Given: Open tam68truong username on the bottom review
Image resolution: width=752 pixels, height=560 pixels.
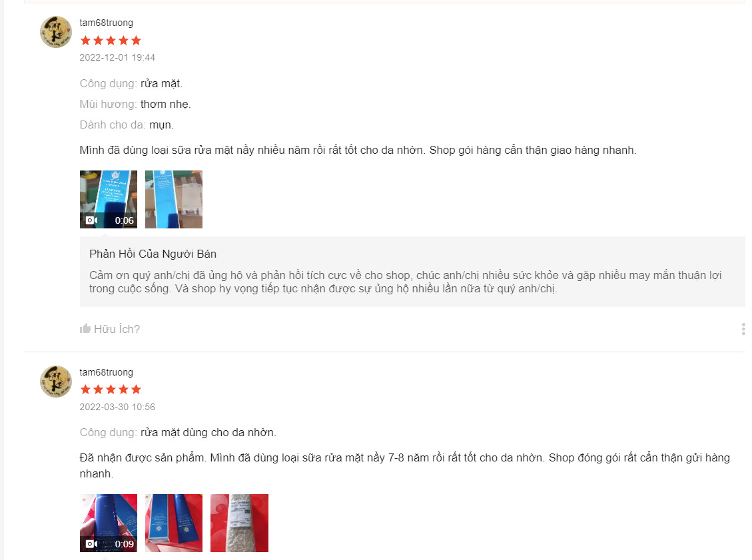Looking at the screenshot, I should tap(107, 372).
